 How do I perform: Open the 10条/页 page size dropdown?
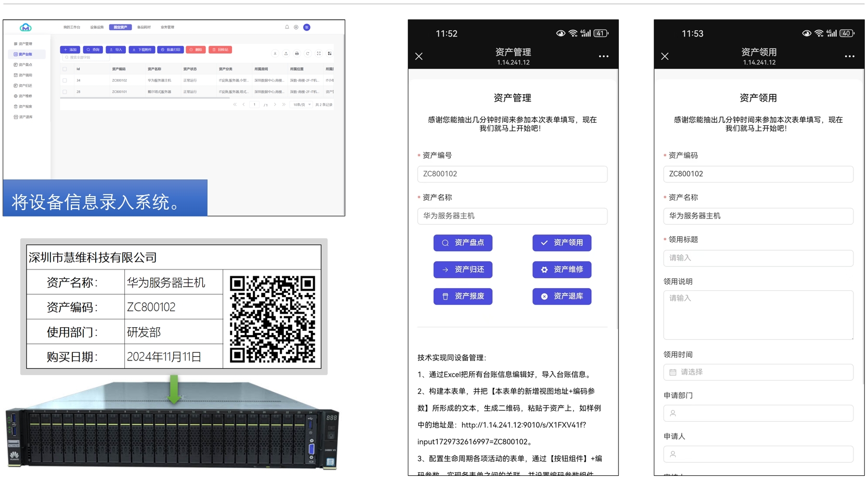point(302,105)
